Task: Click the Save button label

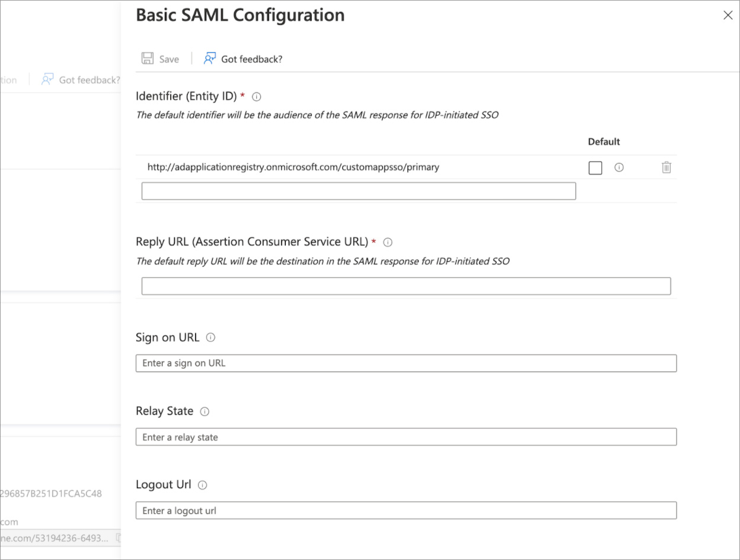Action: pos(169,59)
